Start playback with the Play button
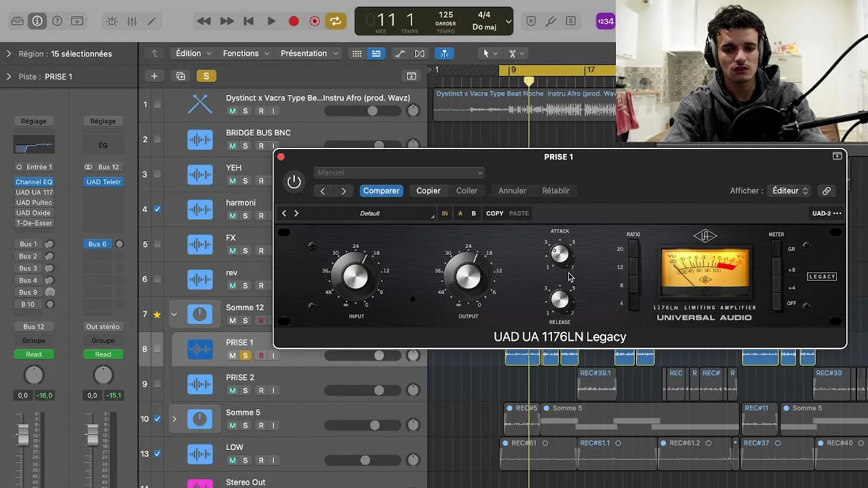868x488 pixels. click(271, 21)
